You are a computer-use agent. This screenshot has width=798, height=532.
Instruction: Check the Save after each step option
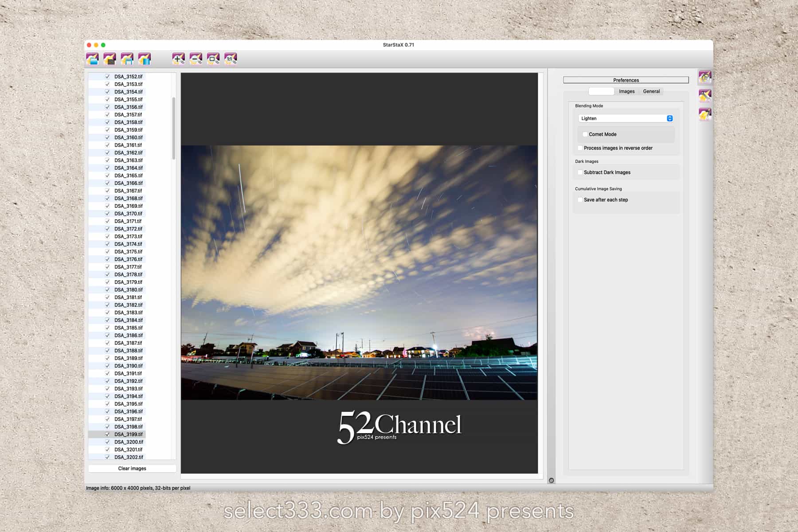click(x=580, y=200)
